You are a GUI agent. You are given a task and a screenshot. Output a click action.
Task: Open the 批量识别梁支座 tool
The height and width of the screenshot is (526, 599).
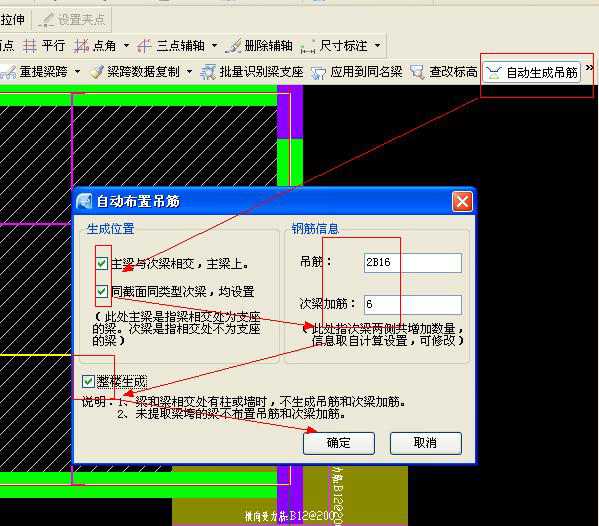[208, 72]
